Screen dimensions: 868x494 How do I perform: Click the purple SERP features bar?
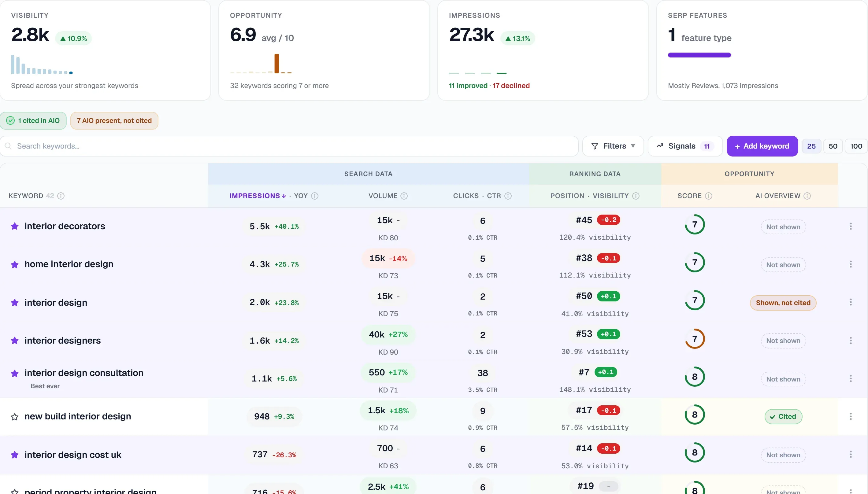(x=699, y=55)
